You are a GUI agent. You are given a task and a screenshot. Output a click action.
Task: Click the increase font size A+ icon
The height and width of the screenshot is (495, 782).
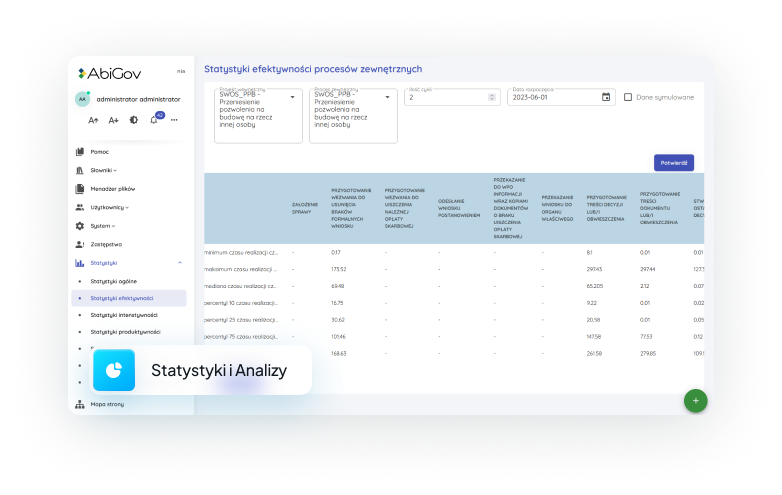coord(114,120)
